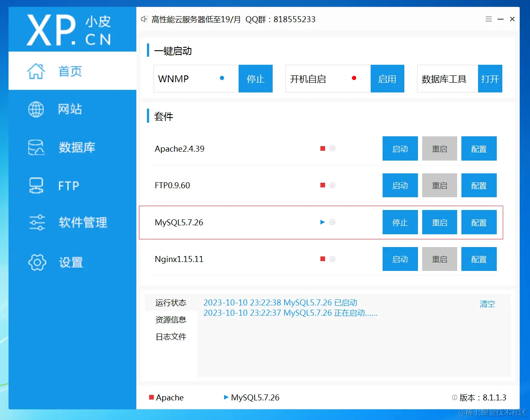Image resolution: width=530 pixels, height=420 pixels.
Task: Open the hamburger menu icon in title bar
Action: pos(489,19)
